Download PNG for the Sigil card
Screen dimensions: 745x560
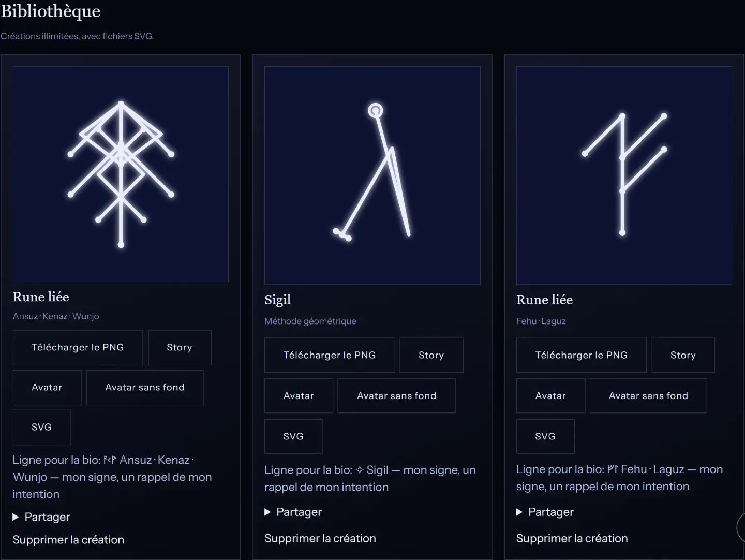pyautogui.click(x=330, y=355)
